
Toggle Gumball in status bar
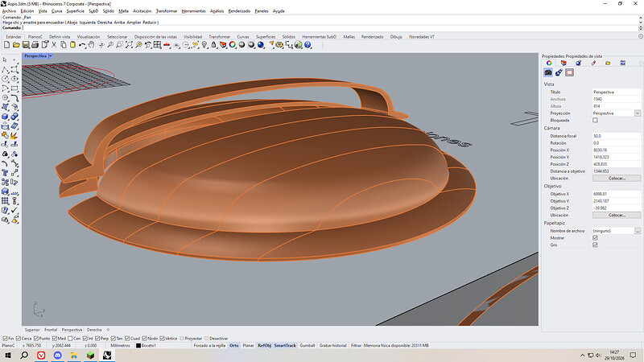point(308,346)
